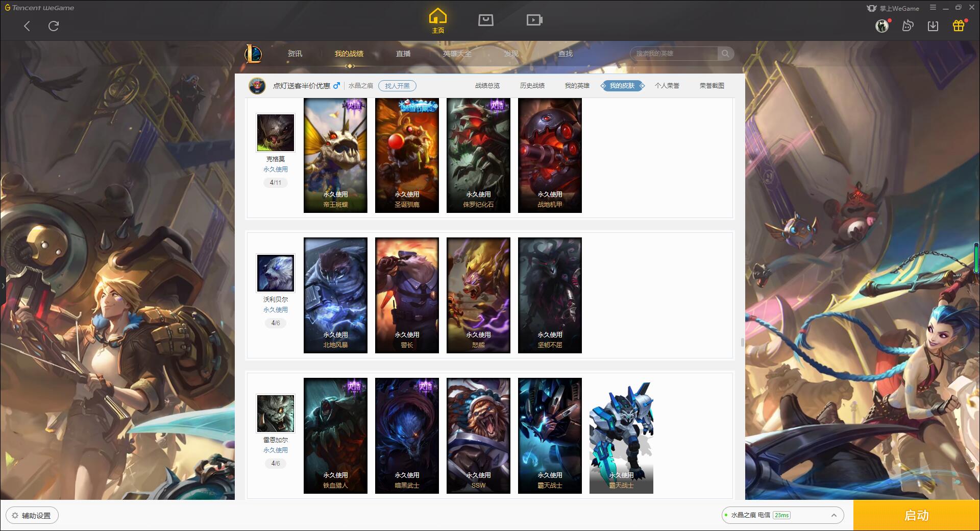
Task: Click the 沃利贝尔 champion portrait
Action: point(276,273)
